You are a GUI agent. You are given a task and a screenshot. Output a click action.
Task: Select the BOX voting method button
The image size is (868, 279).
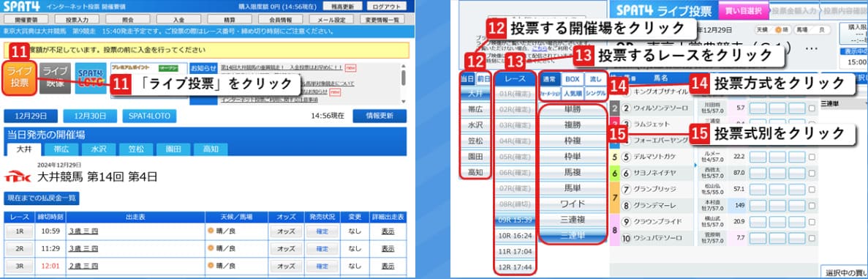(573, 79)
